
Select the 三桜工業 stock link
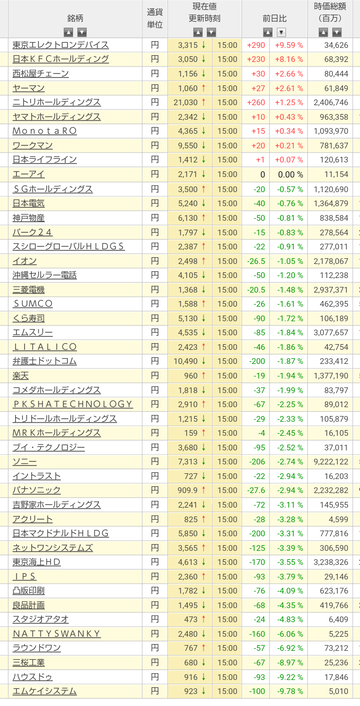pyautogui.click(x=28, y=663)
